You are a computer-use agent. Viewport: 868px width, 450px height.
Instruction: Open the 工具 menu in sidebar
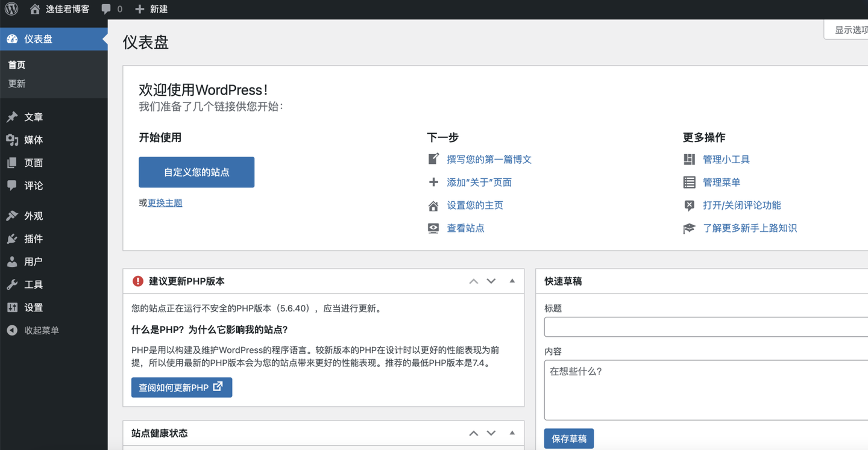tap(54, 284)
